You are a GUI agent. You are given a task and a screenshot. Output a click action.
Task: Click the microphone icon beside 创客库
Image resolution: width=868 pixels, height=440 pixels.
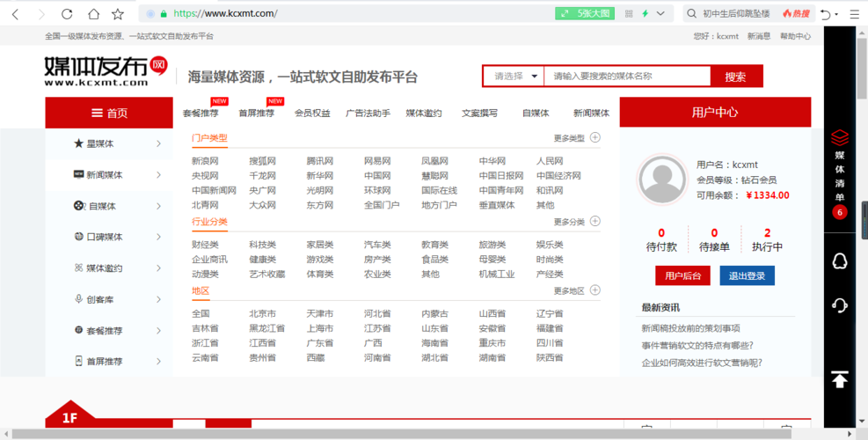click(x=78, y=298)
